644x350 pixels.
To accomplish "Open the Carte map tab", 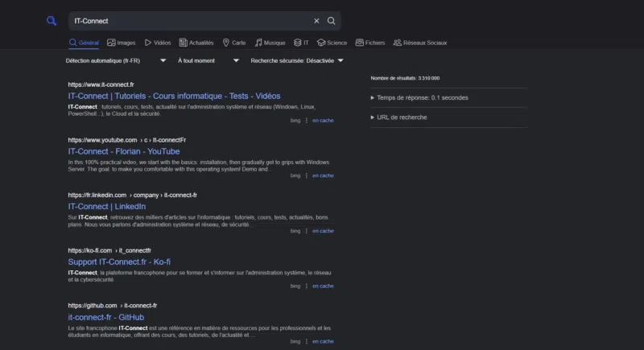I will (233, 43).
